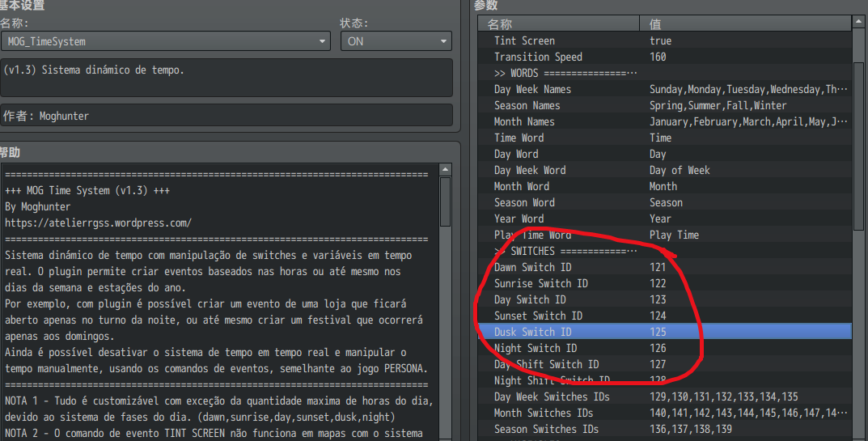
Task: Select the Month Switches IDs parameter
Action: pos(665,413)
